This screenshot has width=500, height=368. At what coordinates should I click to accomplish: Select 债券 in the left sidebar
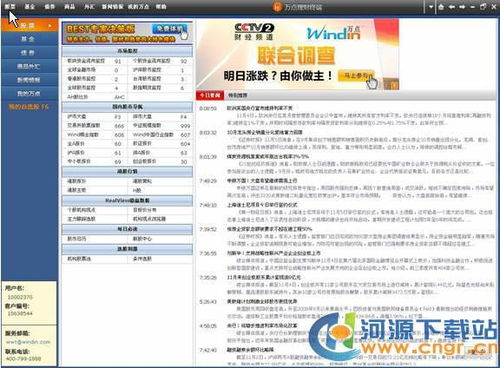click(29, 53)
